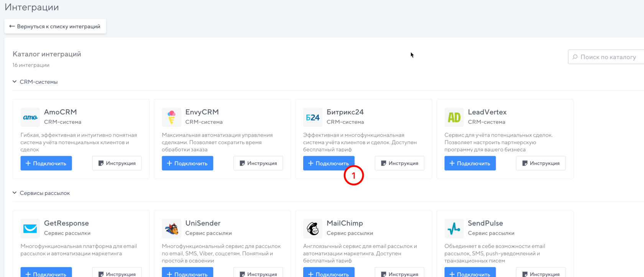
Task: Click the Битрикс24 logo icon
Action: 312,117
